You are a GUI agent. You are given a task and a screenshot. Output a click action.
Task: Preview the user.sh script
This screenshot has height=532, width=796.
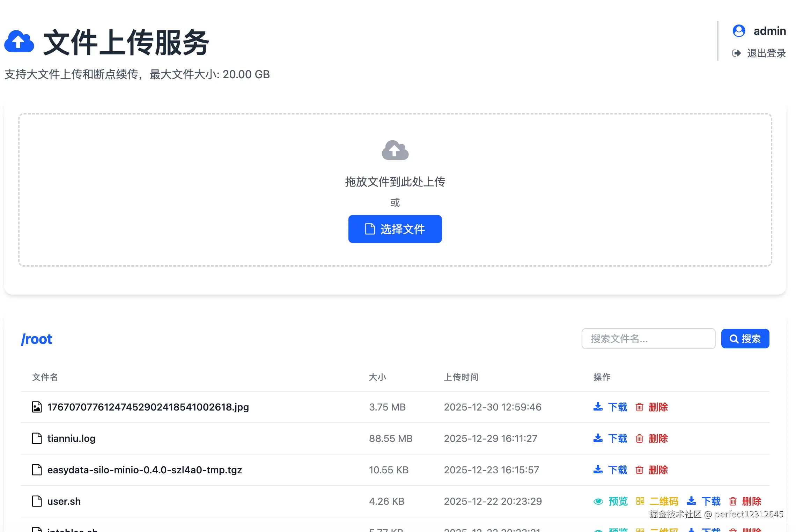point(618,501)
